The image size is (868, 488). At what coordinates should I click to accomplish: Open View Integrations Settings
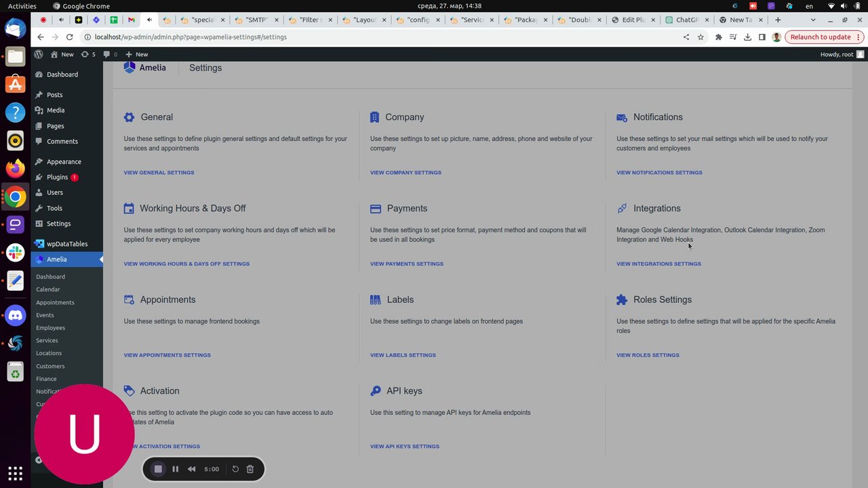[x=658, y=264]
